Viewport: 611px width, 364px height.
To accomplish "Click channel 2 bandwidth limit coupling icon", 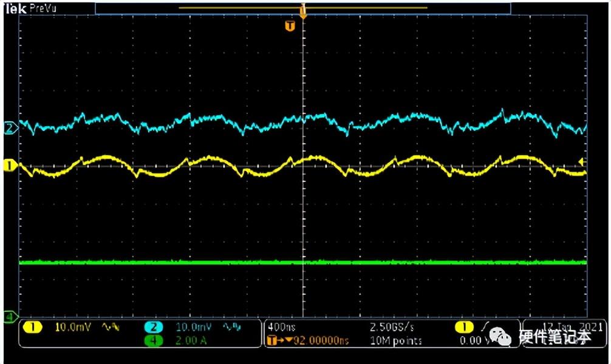I will coord(233,328).
